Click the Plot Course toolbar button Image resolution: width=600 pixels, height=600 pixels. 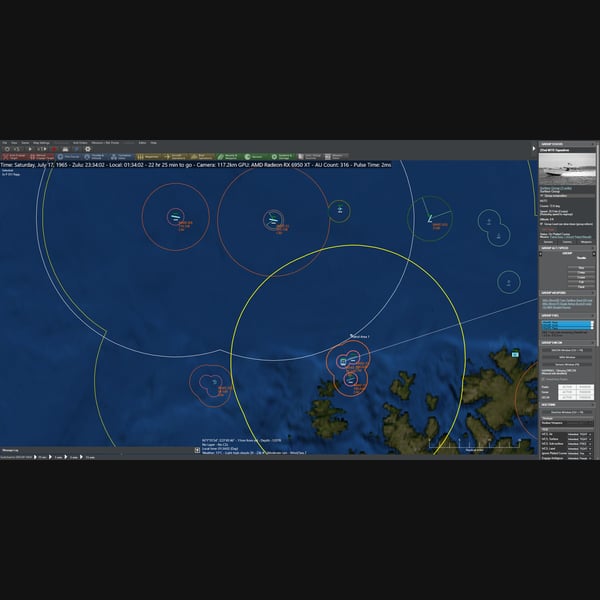68,157
